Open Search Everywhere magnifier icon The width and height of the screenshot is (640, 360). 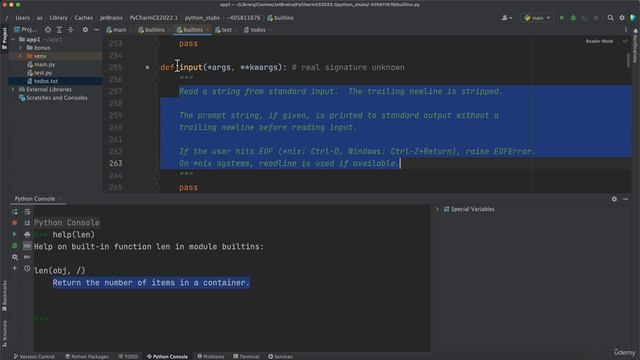(611, 18)
